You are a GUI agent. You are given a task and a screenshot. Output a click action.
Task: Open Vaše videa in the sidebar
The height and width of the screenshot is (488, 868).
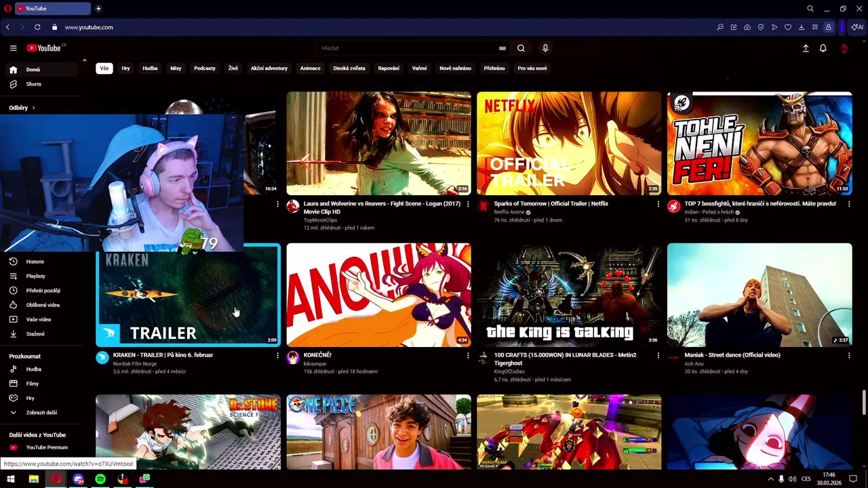coord(41,319)
